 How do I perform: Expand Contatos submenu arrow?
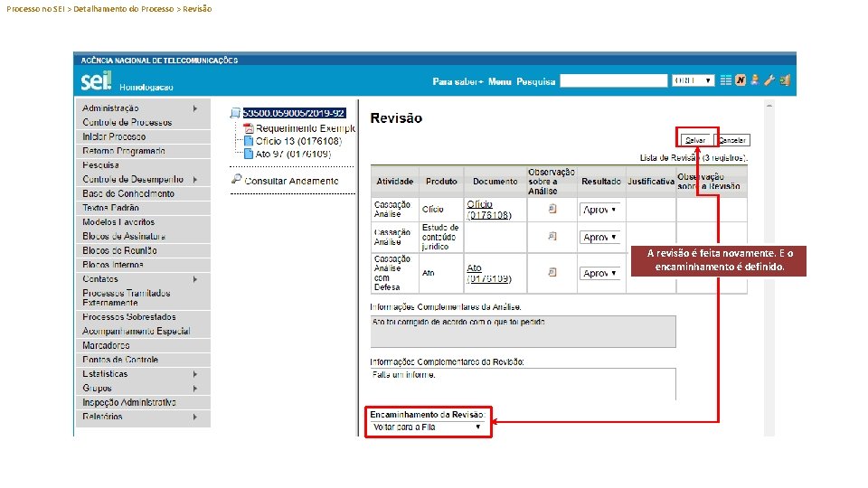tap(195, 279)
